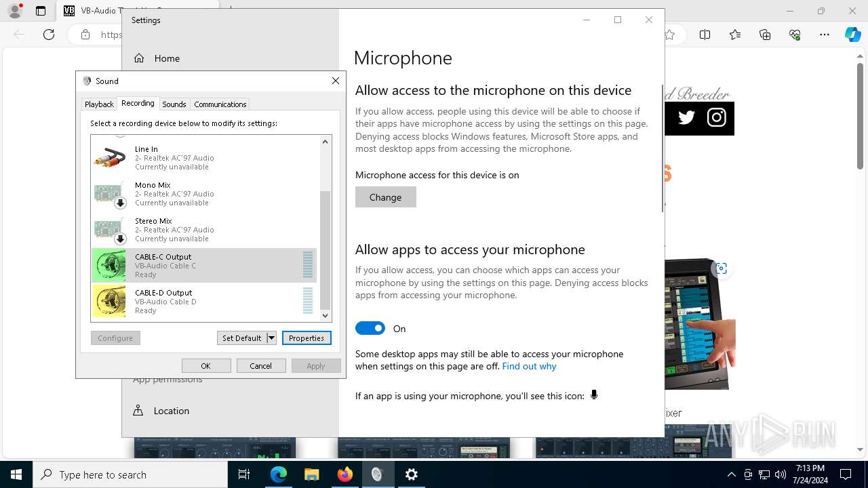868x488 pixels.
Task: Open Settings gear on the taskbar
Action: tap(412, 474)
